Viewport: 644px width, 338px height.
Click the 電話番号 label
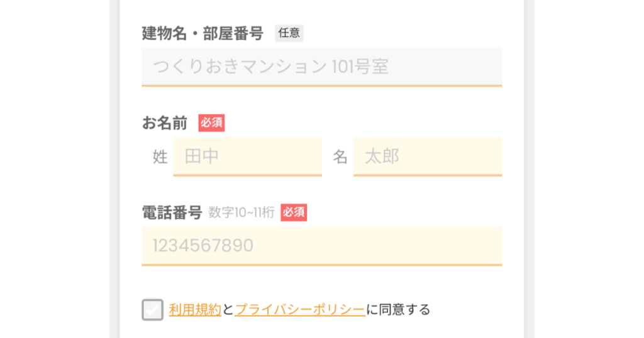172,213
